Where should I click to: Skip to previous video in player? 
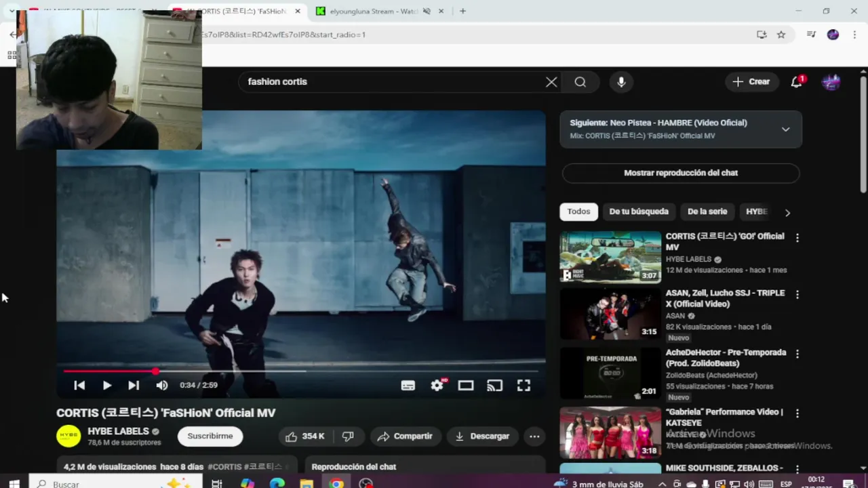click(79, 385)
